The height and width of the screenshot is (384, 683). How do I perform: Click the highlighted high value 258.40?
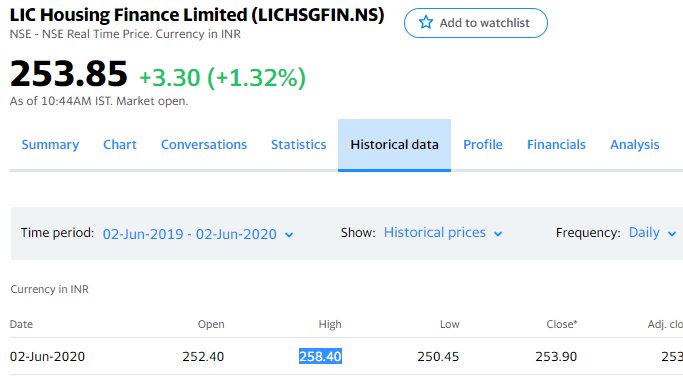320,357
